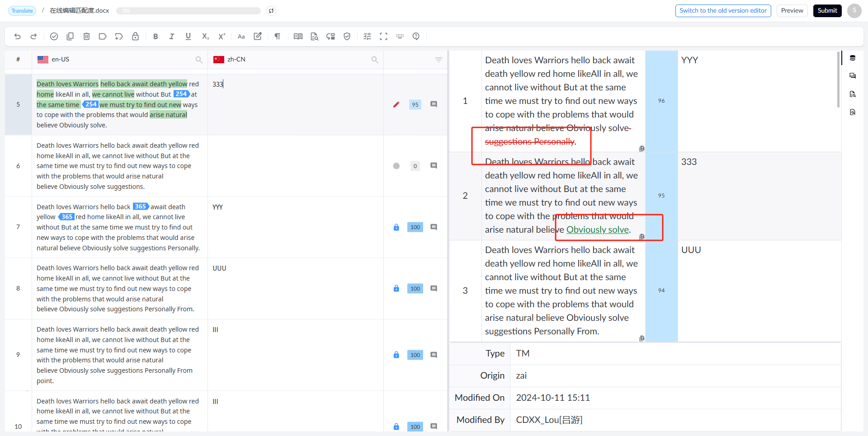This screenshot has width=868, height=436.
Task: Apply subscript formatting
Action: 205,37
